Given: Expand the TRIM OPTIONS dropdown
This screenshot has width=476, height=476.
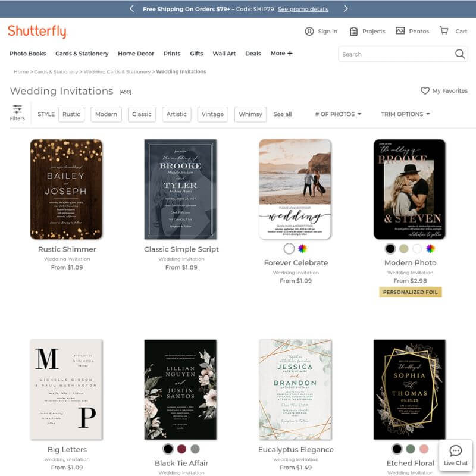Looking at the screenshot, I should coord(405,114).
